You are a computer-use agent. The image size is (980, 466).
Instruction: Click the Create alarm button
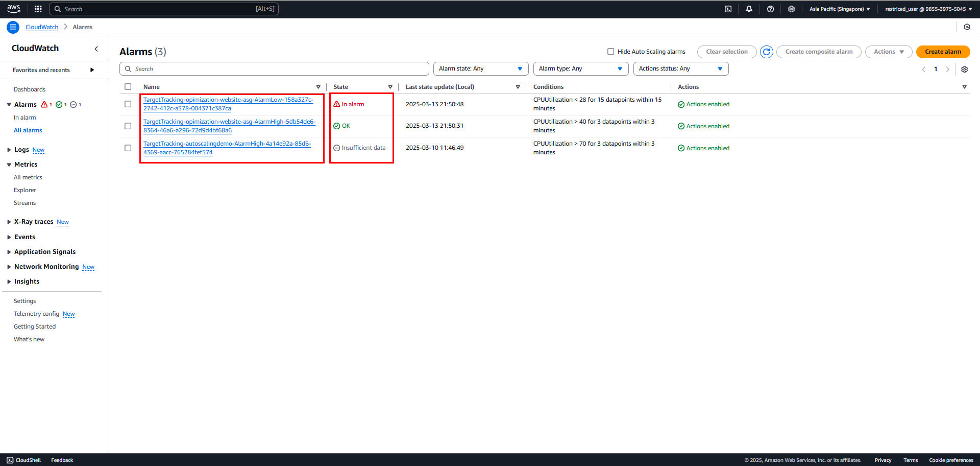(x=943, y=52)
